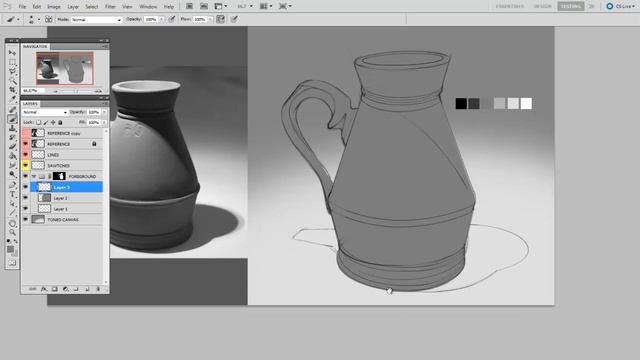Open the Filter menu
Viewport: 640px width, 360px height.
[110, 7]
